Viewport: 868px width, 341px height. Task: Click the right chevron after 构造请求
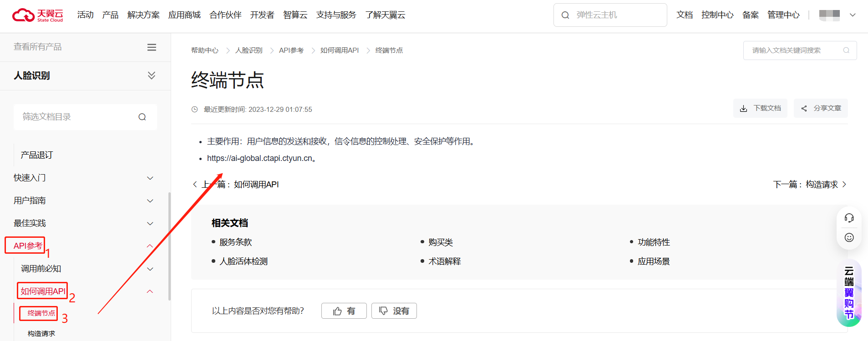click(x=844, y=184)
